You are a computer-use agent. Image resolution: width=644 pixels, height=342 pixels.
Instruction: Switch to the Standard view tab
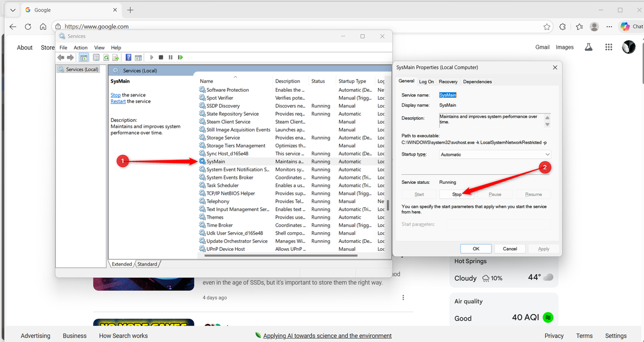tap(147, 264)
